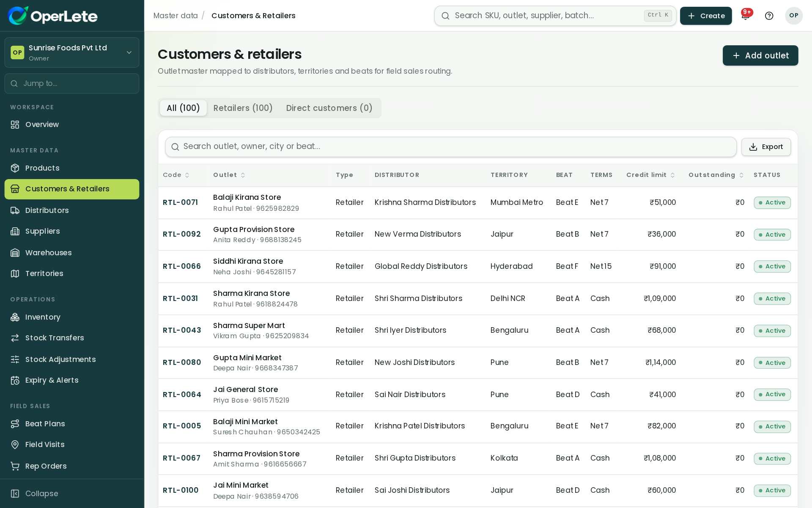Open outlet code RTL-0066

pos(182,266)
